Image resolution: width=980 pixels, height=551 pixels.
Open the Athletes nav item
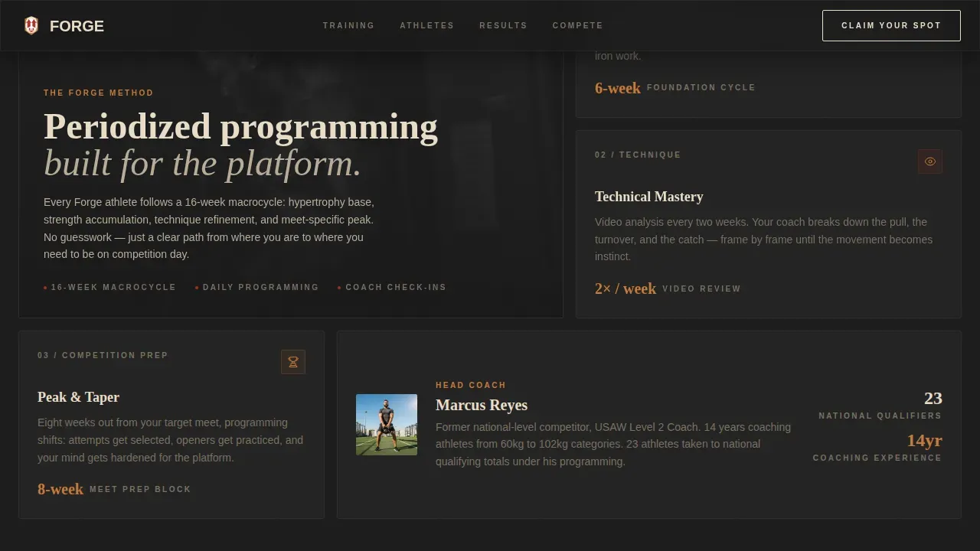pyautogui.click(x=426, y=25)
